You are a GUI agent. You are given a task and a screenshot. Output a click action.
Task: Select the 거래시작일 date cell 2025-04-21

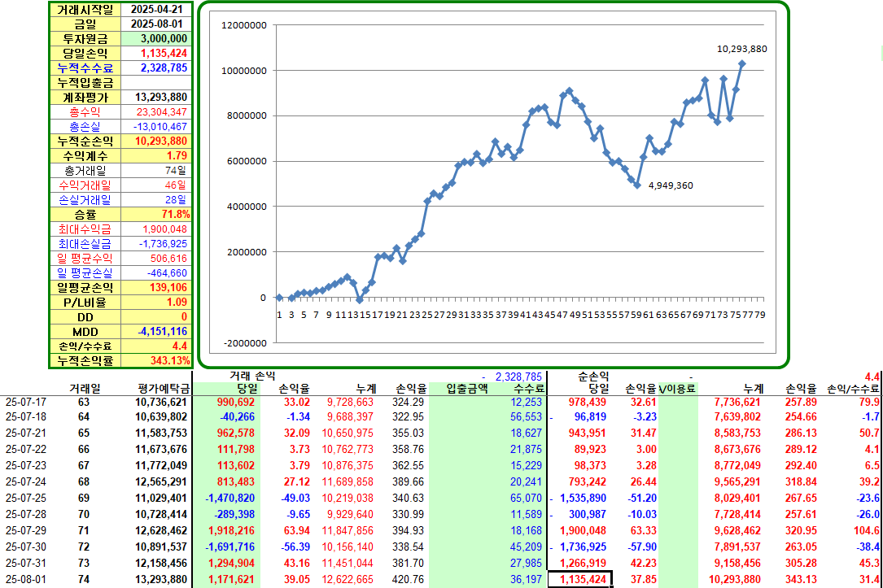click(x=156, y=10)
